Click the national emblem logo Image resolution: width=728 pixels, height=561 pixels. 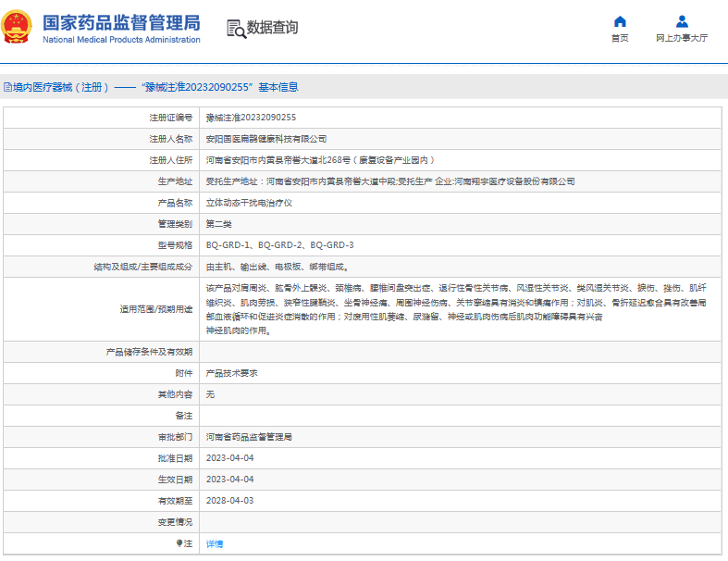pyautogui.click(x=17, y=27)
